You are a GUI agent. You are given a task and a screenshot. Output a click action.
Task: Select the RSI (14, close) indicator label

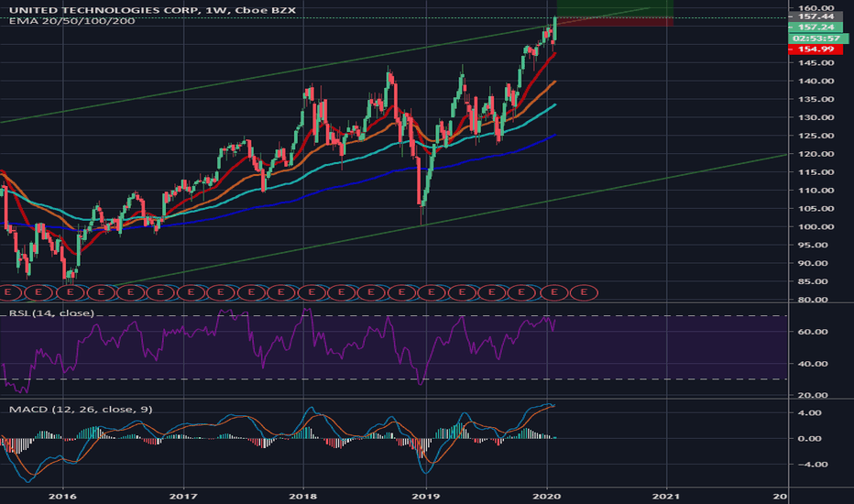pyautogui.click(x=51, y=312)
